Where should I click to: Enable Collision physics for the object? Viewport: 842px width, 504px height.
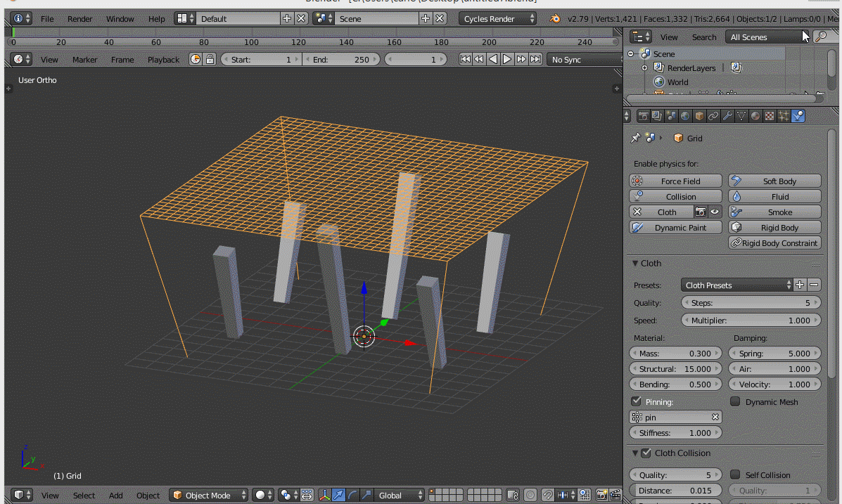675,196
